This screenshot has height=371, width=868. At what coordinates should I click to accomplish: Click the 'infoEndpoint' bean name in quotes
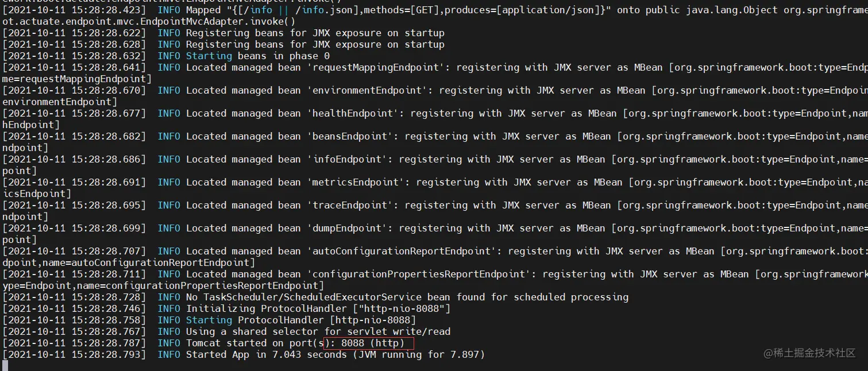point(346,160)
